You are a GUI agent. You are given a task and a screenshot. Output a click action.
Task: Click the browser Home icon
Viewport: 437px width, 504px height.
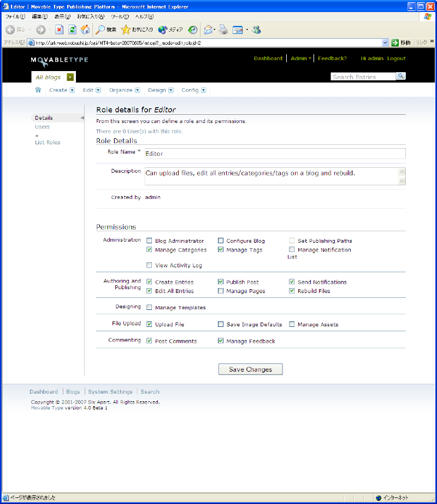point(85,30)
